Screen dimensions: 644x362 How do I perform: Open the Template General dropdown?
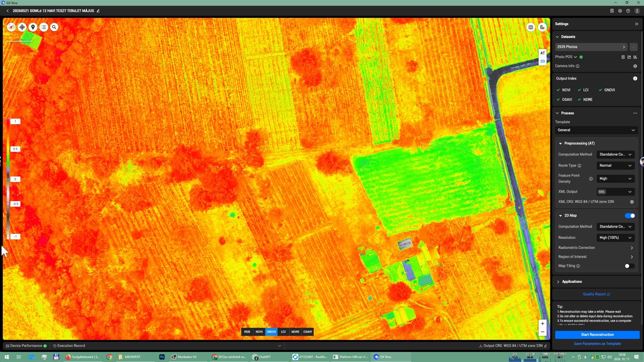point(596,130)
